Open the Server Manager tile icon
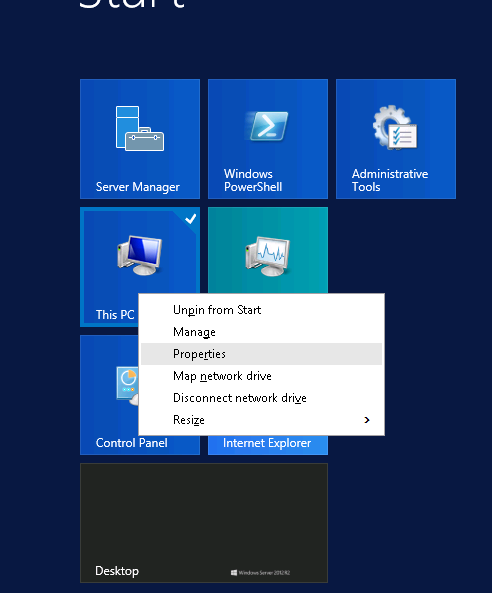This screenshot has height=593, width=492. 140,128
